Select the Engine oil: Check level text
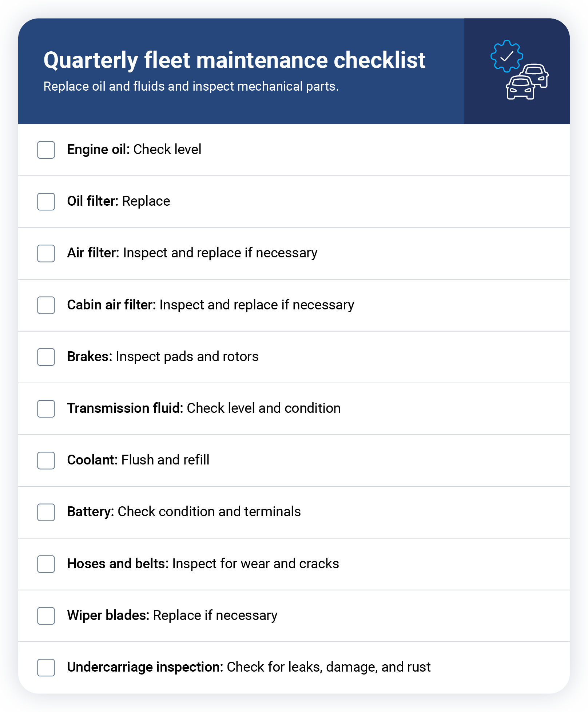Screen dimensions: 588x712 coord(134,150)
